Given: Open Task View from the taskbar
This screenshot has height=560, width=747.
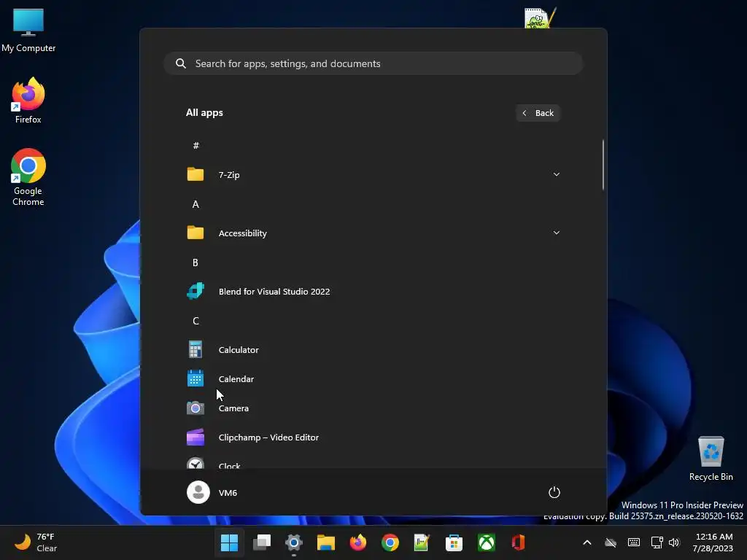Looking at the screenshot, I should (262, 542).
